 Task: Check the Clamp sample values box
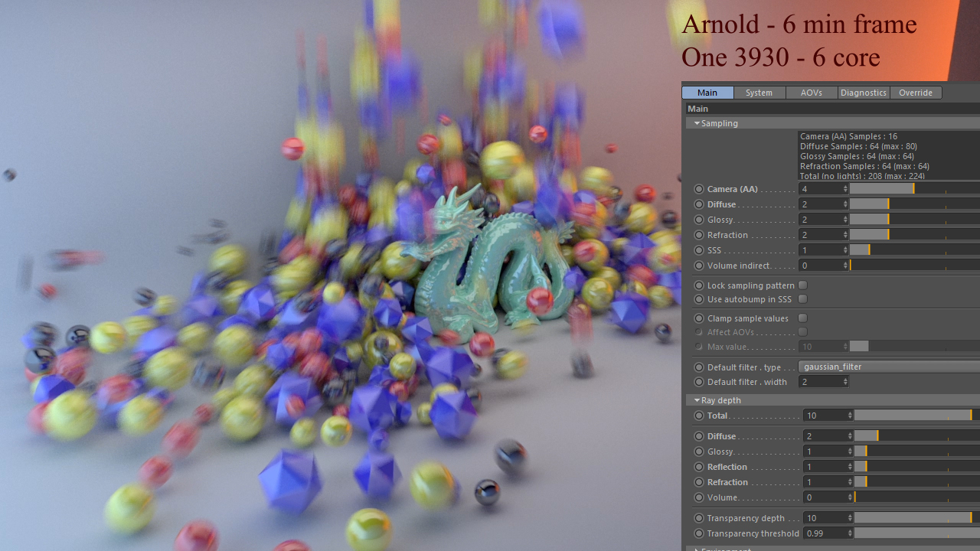[x=803, y=318]
